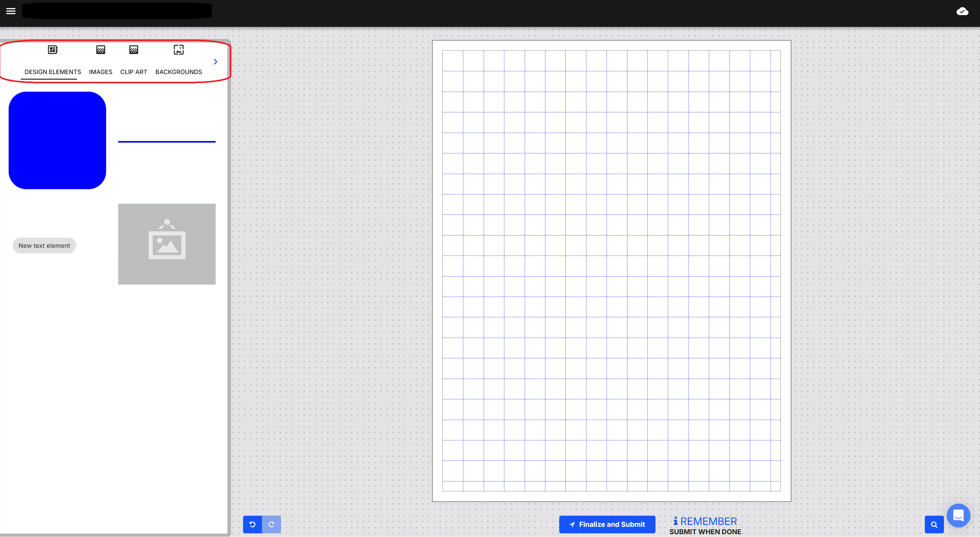Open the hamburger menu

tap(11, 11)
